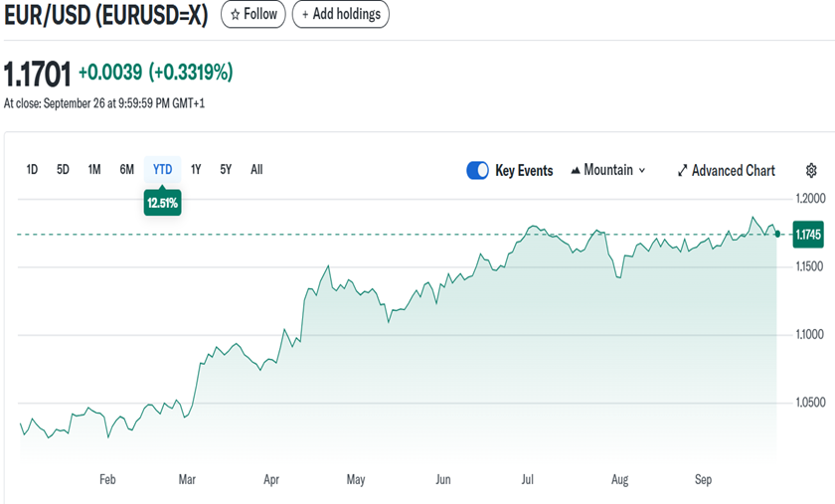835x504 pixels.
Task: Click the 12.51% YTD performance badge
Action: tap(162, 203)
